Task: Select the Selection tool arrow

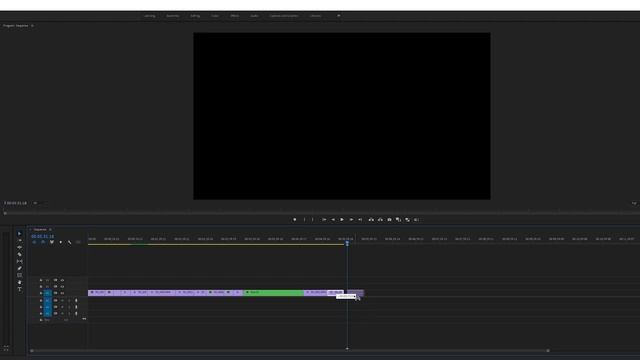Action: (x=19, y=233)
